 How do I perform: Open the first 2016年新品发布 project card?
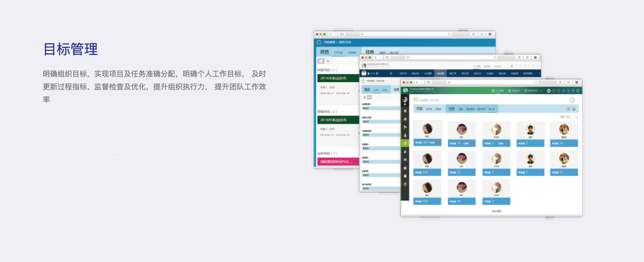338,78
